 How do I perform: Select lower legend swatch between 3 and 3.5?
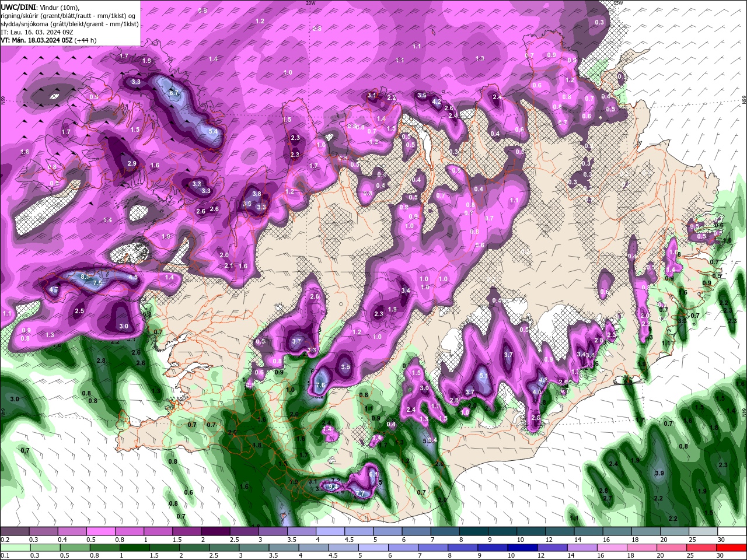click(x=254, y=548)
